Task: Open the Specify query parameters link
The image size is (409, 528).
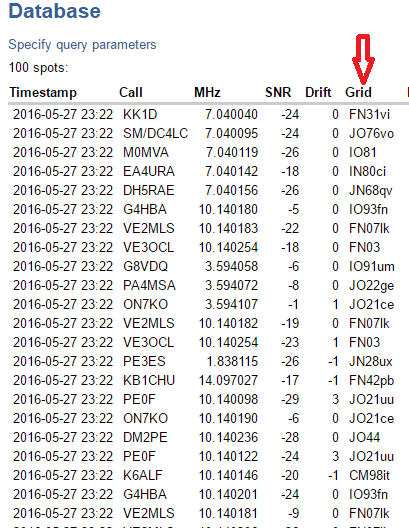Action: click(82, 45)
